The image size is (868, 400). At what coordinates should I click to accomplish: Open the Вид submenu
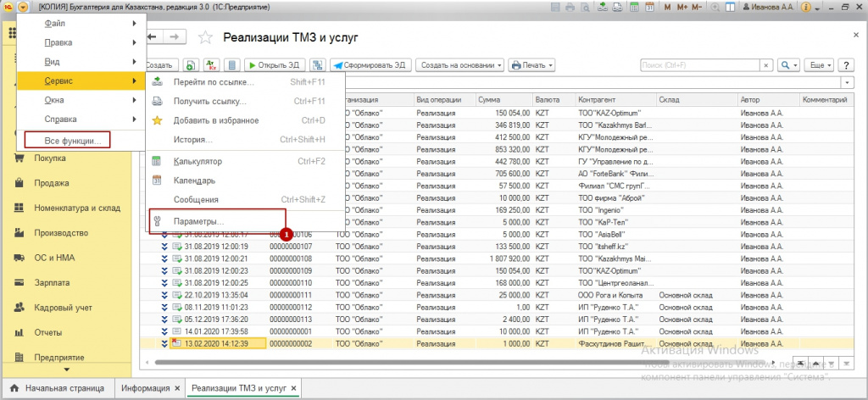(81, 62)
